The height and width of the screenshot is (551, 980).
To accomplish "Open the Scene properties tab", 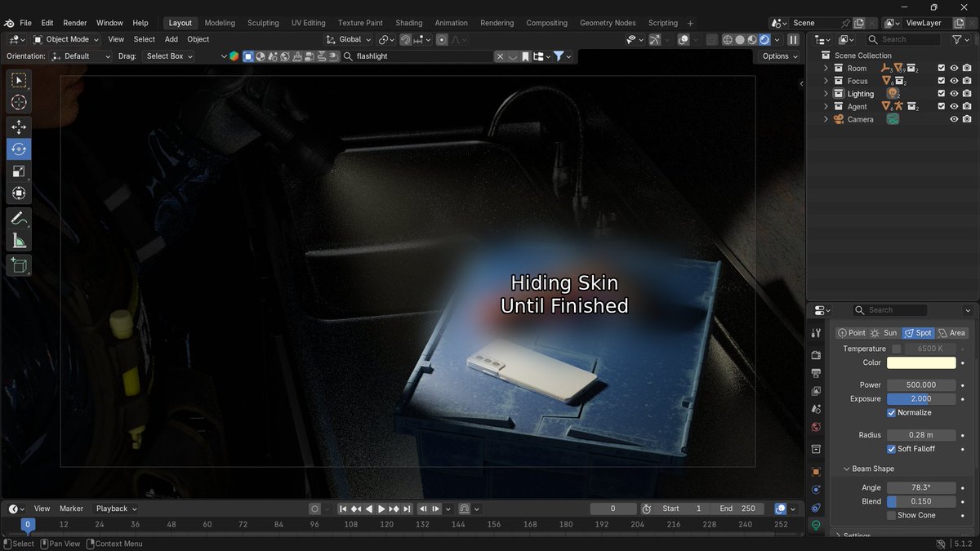I will [816, 409].
